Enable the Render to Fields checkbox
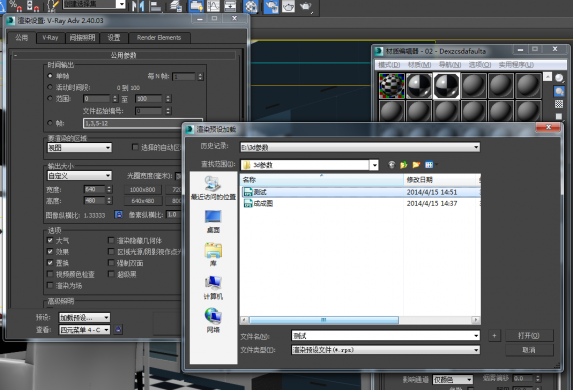This screenshot has width=573, height=390. click(x=50, y=285)
